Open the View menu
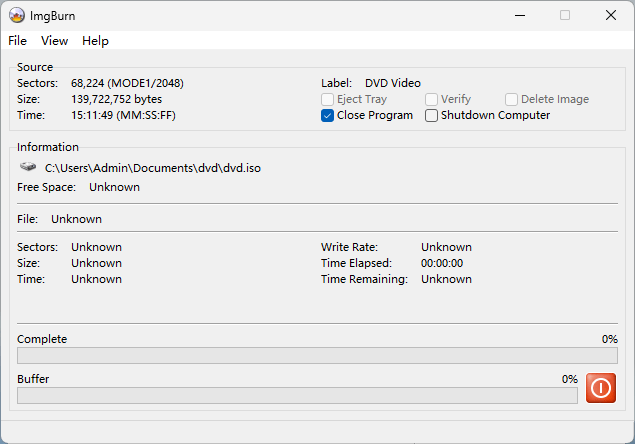 pyautogui.click(x=54, y=41)
